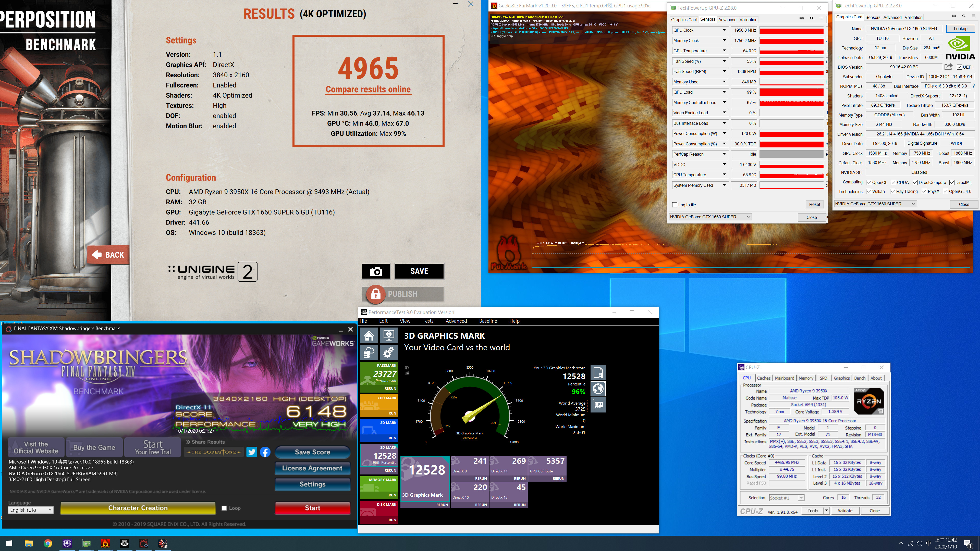Enable the Loop checkbox in FFXIV benchmark
Image resolution: width=980 pixels, height=551 pixels.
[x=224, y=508]
